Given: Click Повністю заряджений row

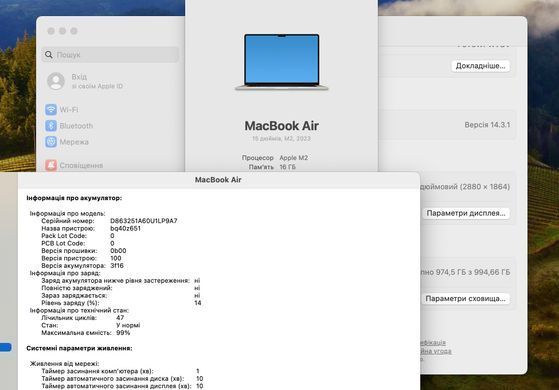Looking at the screenshot, I should [x=121, y=288].
